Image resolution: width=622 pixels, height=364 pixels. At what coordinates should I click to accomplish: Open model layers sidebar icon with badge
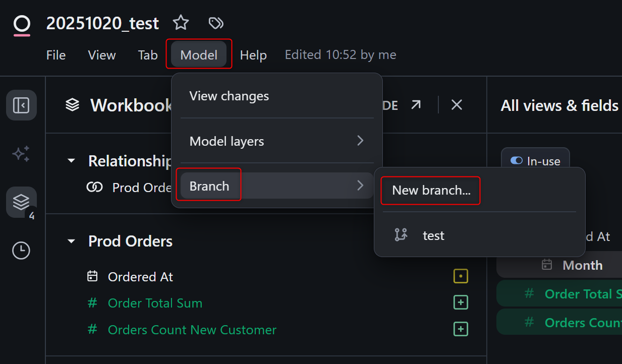coord(21,202)
